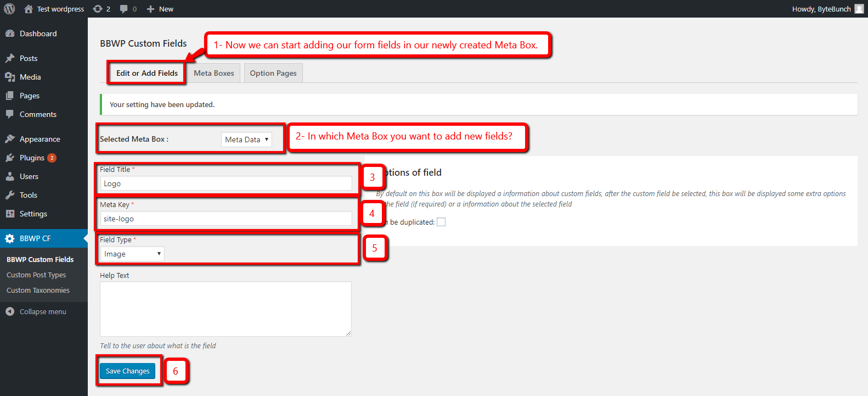Open the BBWP CF menu item
Image resolution: width=868 pixels, height=396 pixels.
44,238
